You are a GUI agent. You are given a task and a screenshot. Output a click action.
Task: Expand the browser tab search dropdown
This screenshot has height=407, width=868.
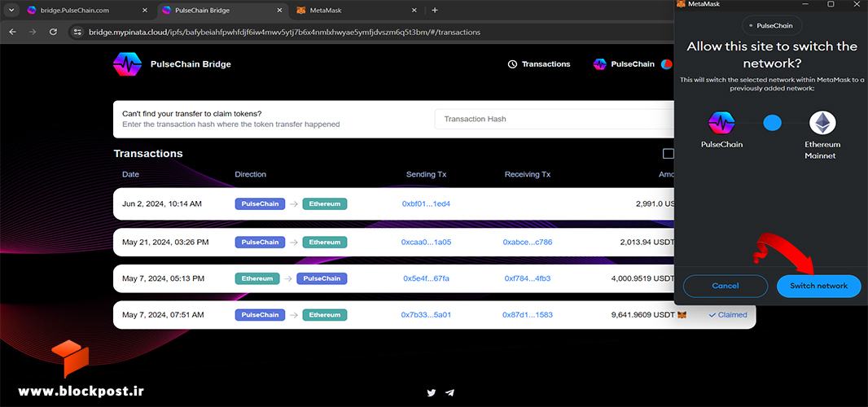11,10
